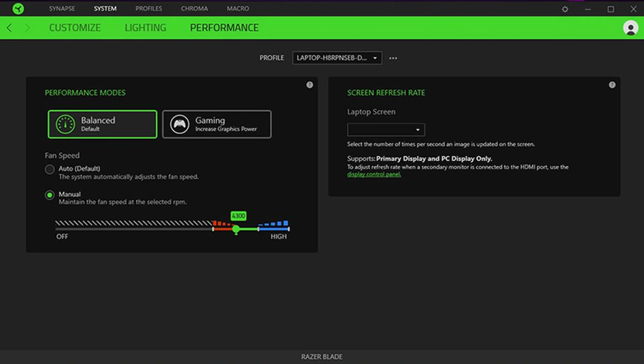Open the Laptop Screen refresh rate dropdown

(386, 130)
